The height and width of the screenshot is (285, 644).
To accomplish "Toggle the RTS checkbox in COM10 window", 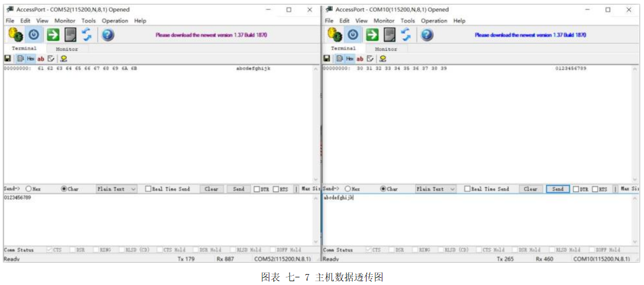I will click(595, 189).
